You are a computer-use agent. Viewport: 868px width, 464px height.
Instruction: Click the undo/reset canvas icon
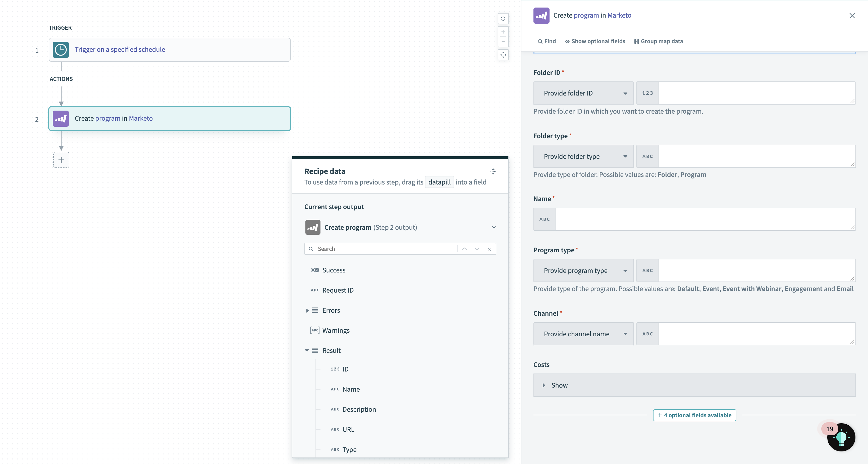click(x=503, y=19)
